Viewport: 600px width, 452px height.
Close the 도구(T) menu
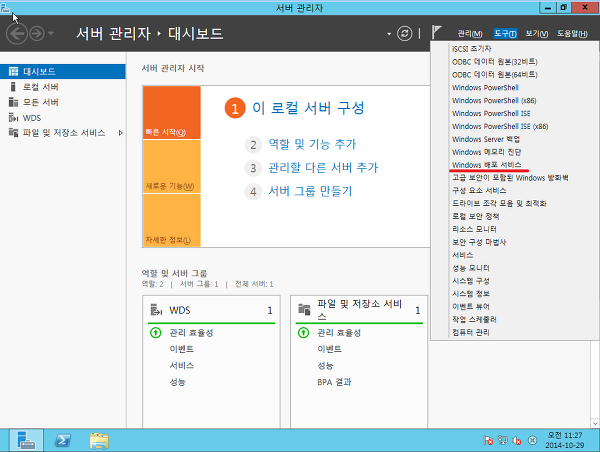[505, 34]
